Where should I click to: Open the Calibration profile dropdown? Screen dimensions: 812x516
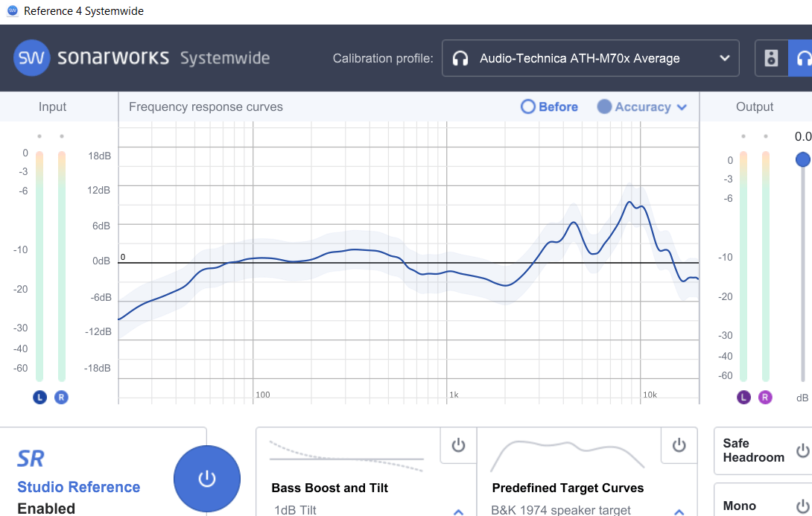point(590,58)
